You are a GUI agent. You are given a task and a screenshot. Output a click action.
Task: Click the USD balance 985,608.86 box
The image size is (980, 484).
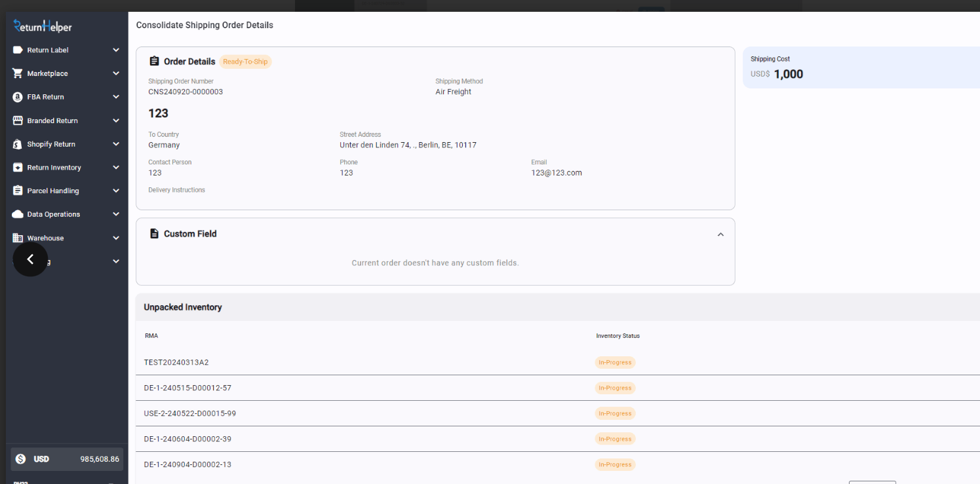67,459
